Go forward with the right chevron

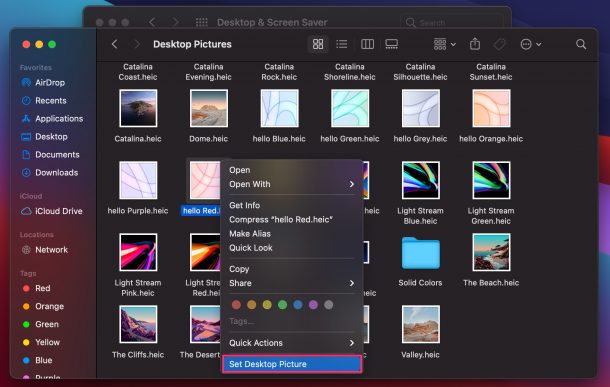[x=137, y=44]
